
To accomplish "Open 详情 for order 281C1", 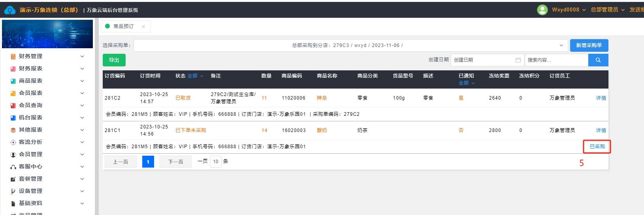I will pyautogui.click(x=601, y=130).
